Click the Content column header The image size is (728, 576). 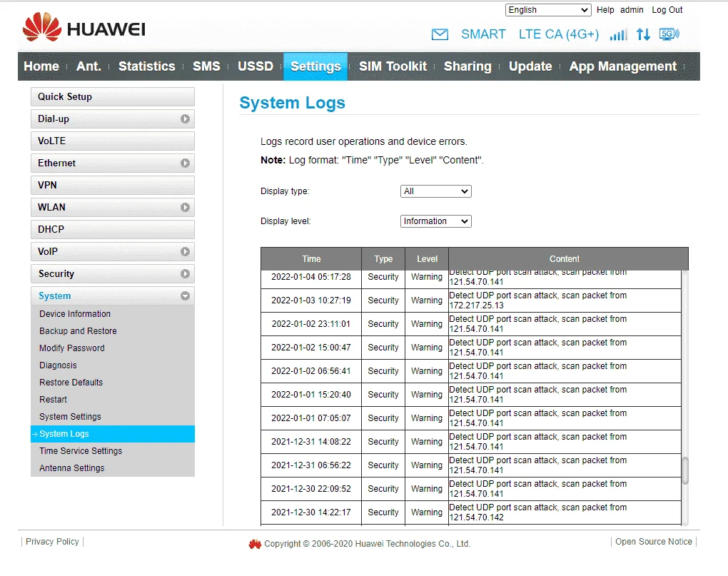[568, 259]
